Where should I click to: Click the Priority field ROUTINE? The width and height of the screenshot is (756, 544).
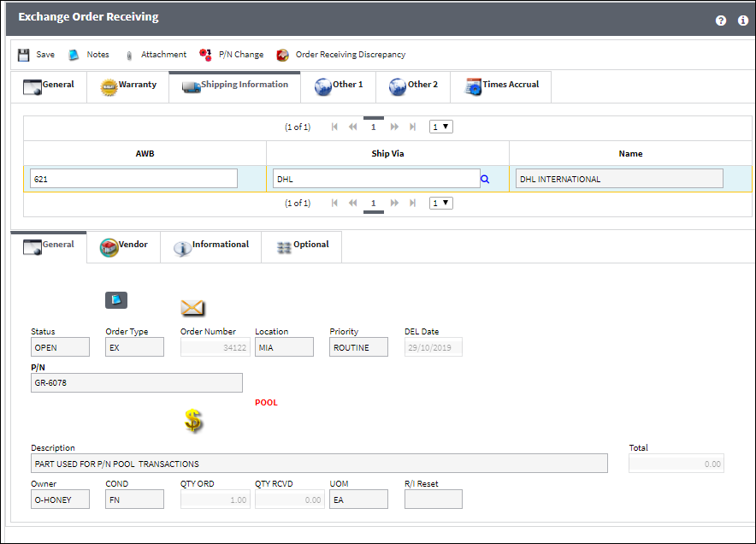pos(358,347)
